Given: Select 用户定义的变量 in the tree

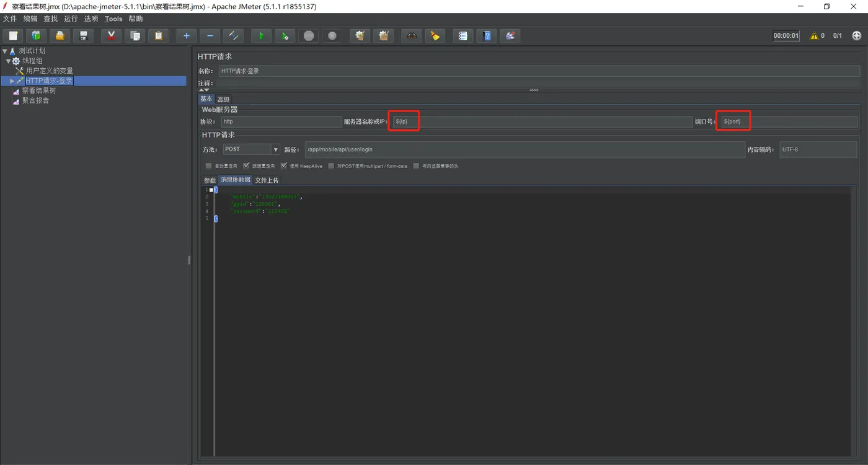Looking at the screenshot, I should click(x=49, y=71).
